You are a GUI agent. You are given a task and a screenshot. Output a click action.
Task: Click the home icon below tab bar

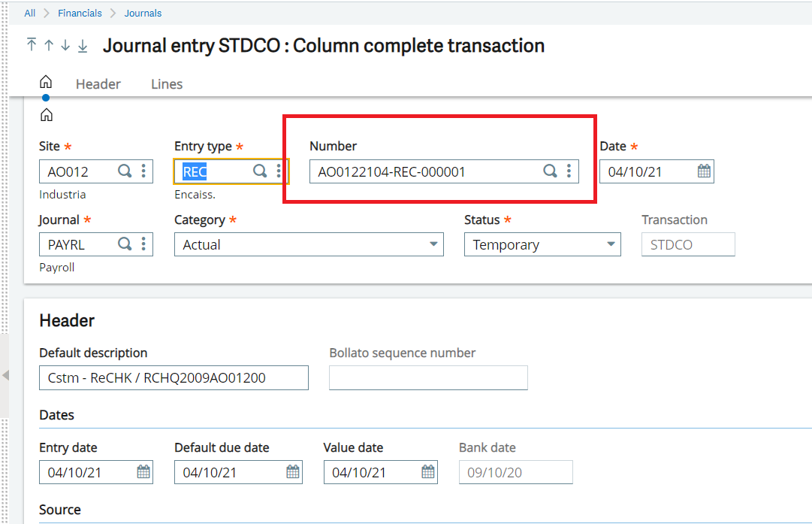tap(46, 114)
